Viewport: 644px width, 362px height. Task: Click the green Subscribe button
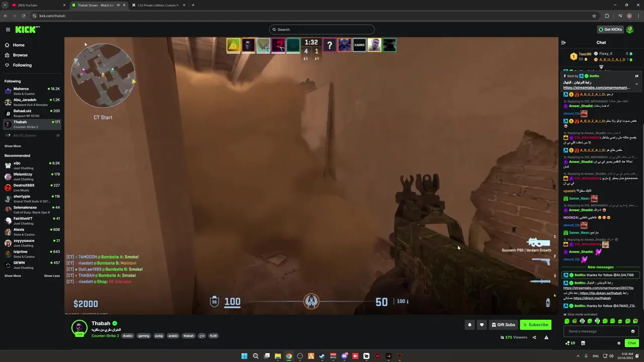point(535,325)
